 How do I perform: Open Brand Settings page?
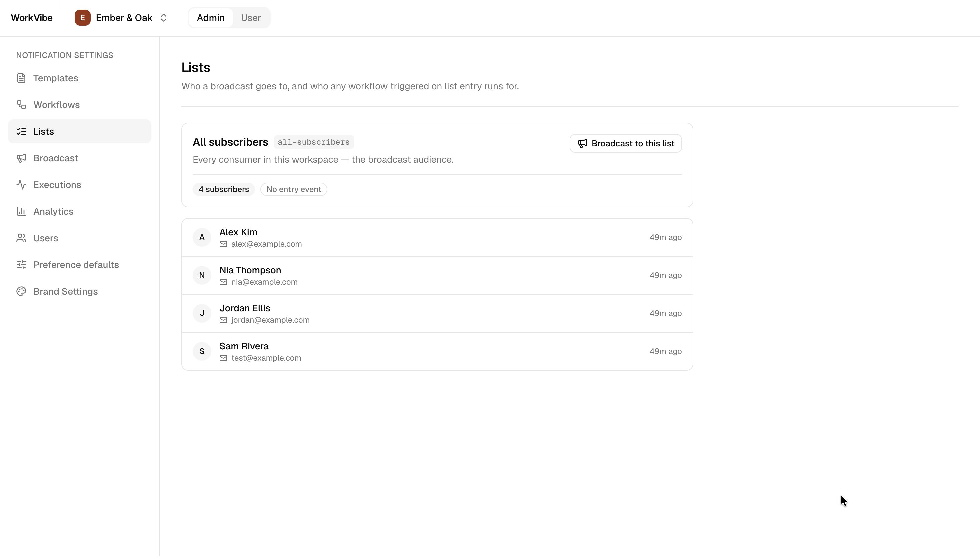(79, 291)
